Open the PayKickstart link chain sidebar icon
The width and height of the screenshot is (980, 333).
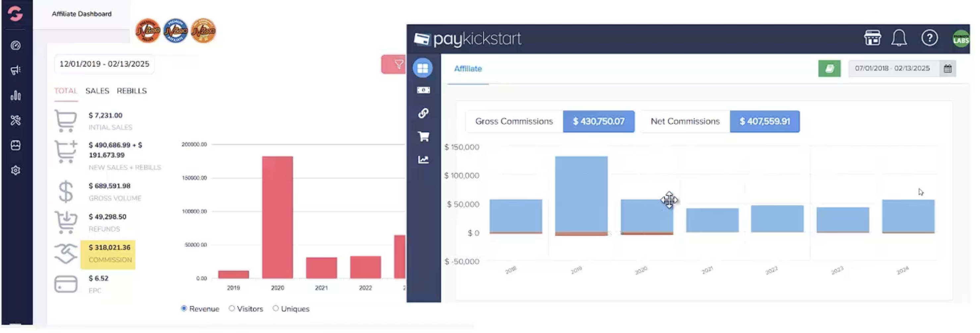click(x=423, y=113)
